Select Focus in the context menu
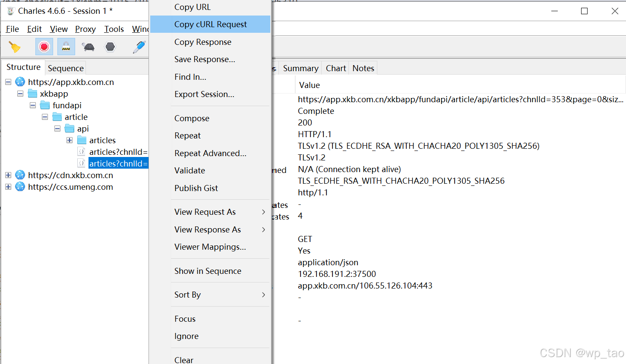The image size is (626, 364). (210, 319)
